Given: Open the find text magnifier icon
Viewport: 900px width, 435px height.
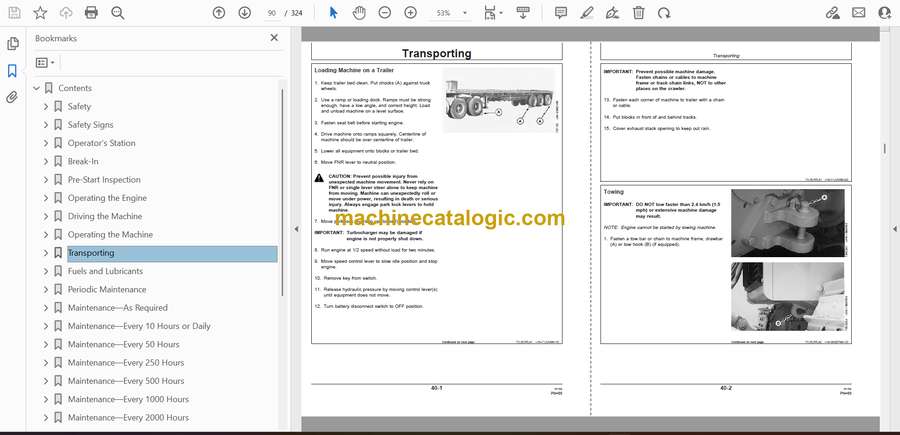Looking at the screenshot, I should [x=118, y=13].
